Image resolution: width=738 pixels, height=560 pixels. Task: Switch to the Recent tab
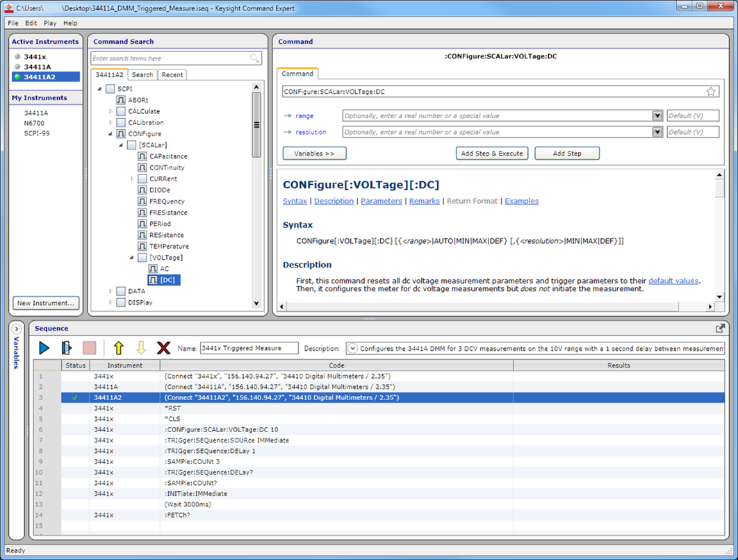[x=172, y=75]
